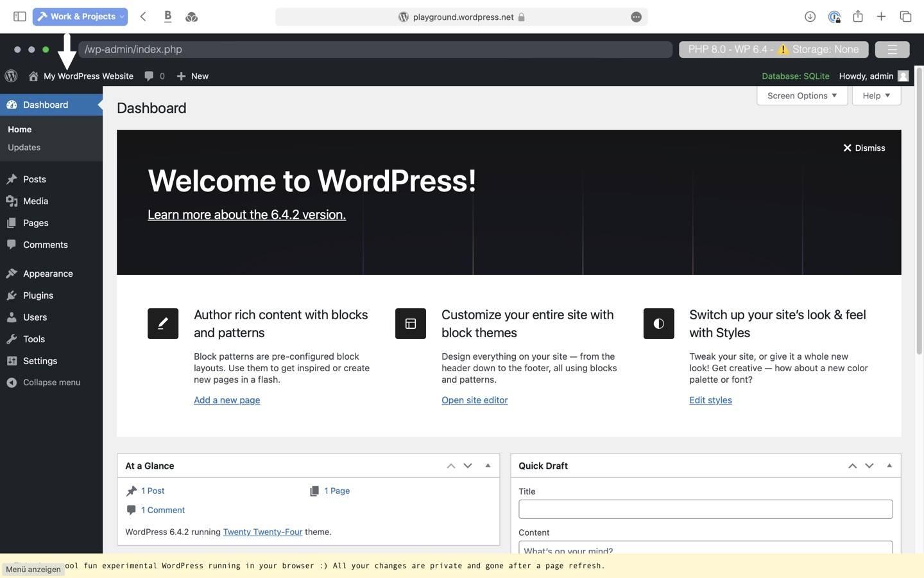
Task: Expand the Help tab
Action: (x=877, y=96)
